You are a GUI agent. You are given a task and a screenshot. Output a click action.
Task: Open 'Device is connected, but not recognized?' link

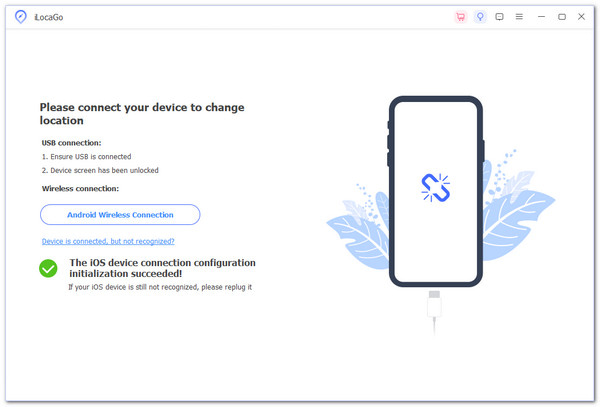(108, 241)
